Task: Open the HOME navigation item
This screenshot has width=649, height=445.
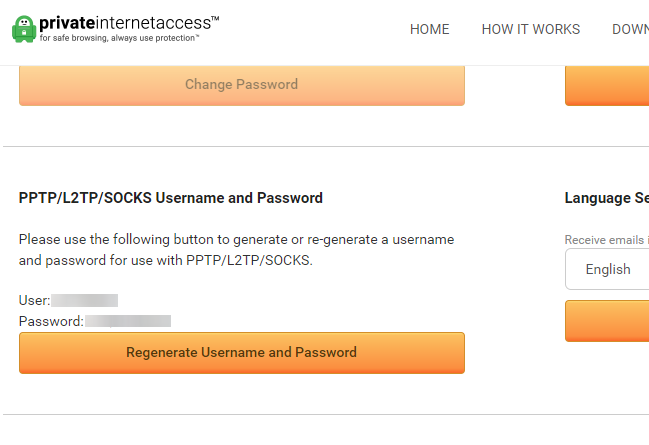Action: click(430, 29)
